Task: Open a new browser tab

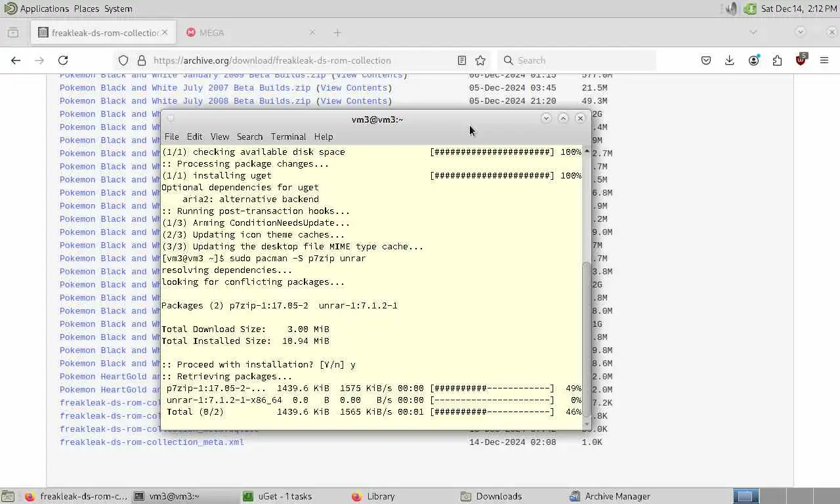Action: click(337, 32)
